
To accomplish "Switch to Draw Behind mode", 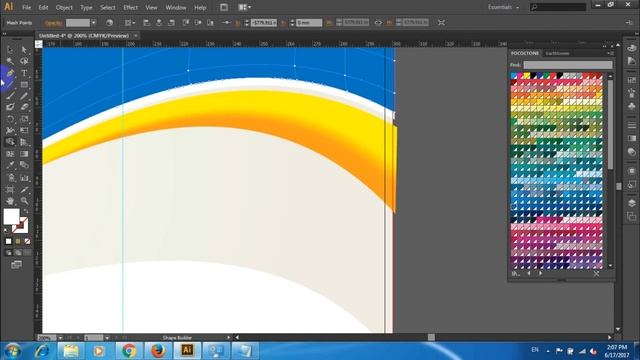I will [18, 253].
